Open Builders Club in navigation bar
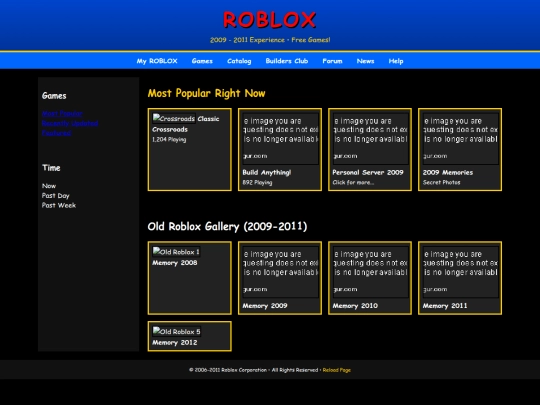Screen dimensions: 540x405 (x=287, y=61)
